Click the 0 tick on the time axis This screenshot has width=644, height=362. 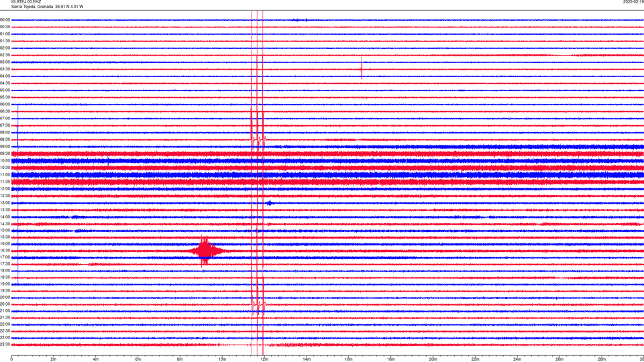11,359
